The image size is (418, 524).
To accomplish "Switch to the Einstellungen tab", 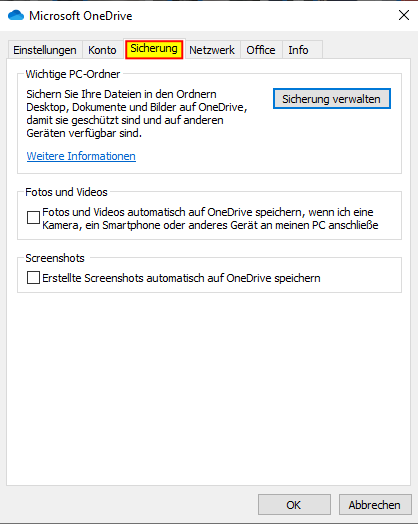I will tap(45, 50).
